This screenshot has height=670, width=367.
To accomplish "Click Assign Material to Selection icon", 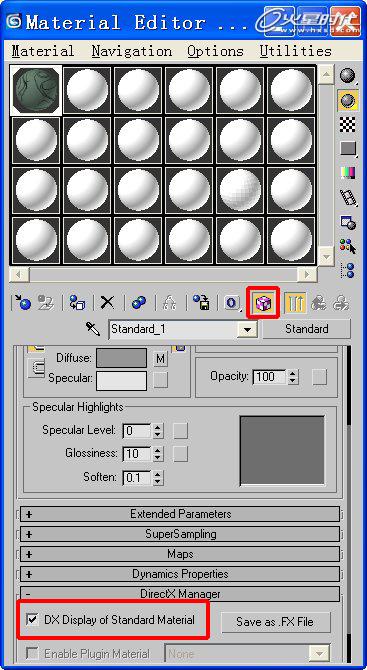I will 77,303.
